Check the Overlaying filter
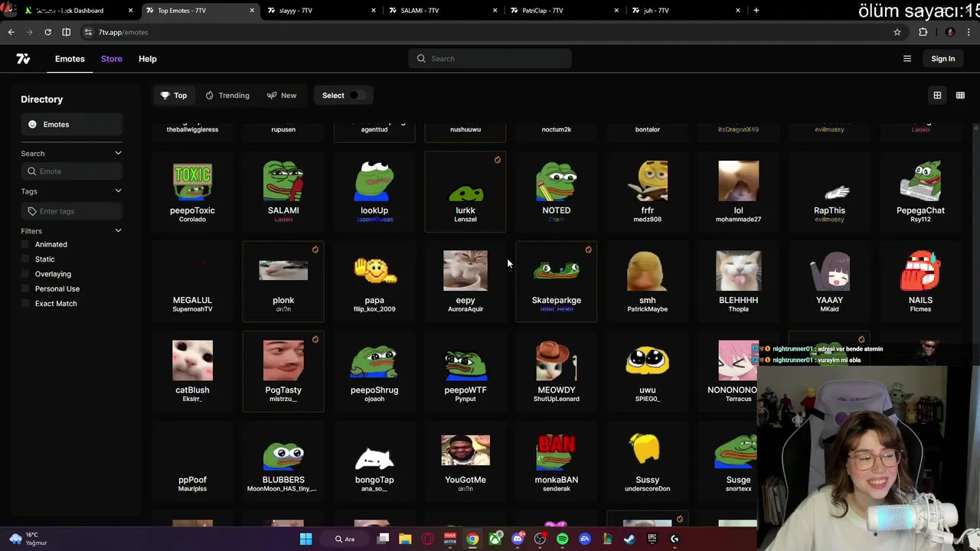Viewport: 980px width, 551px height. pos(25,274)
